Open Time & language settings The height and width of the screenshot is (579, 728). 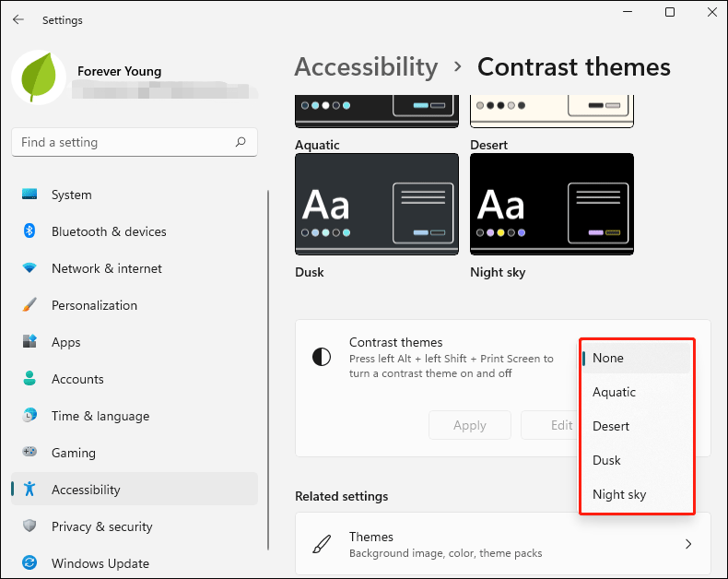point(135,415)
